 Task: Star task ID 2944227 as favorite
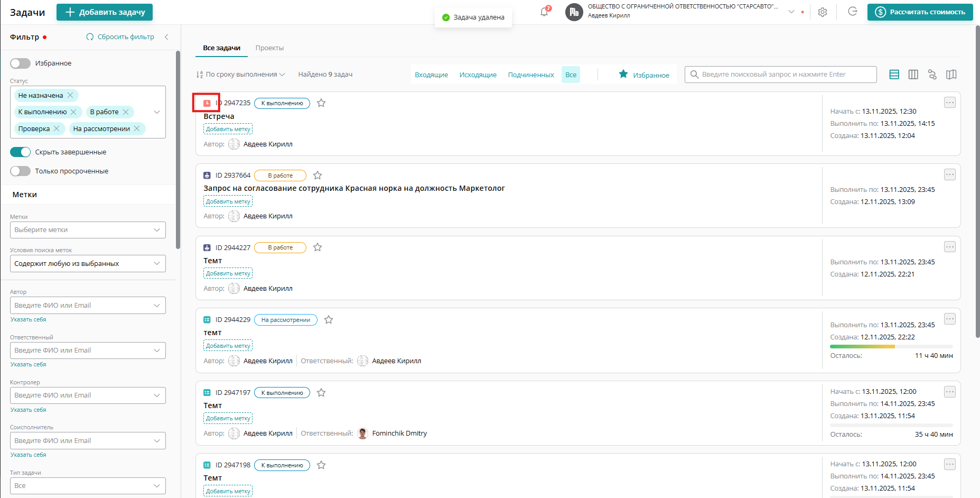[x=318, y=247]
